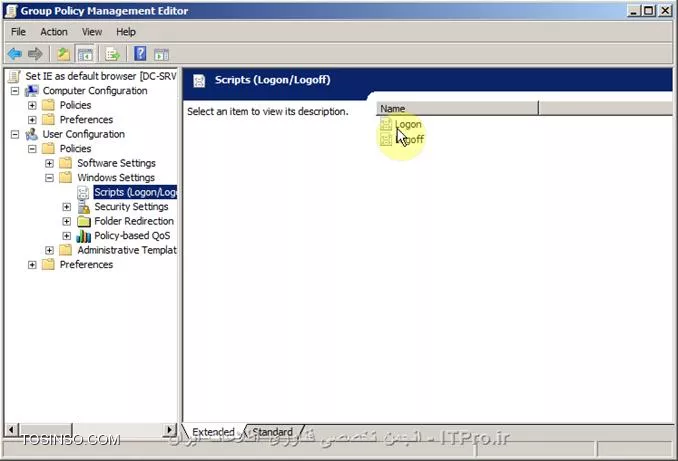Click the tree pane horizontal scrollbar thumb

coord(45,429)
